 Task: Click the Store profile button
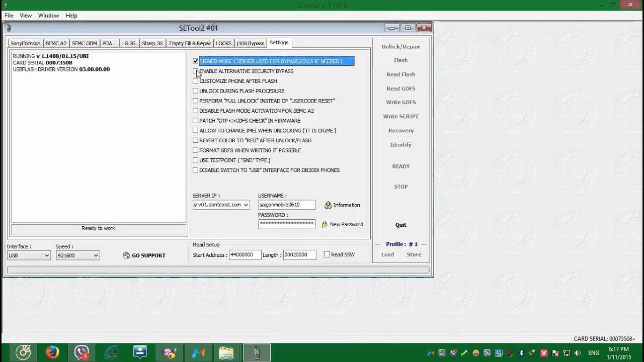point(414,254)
